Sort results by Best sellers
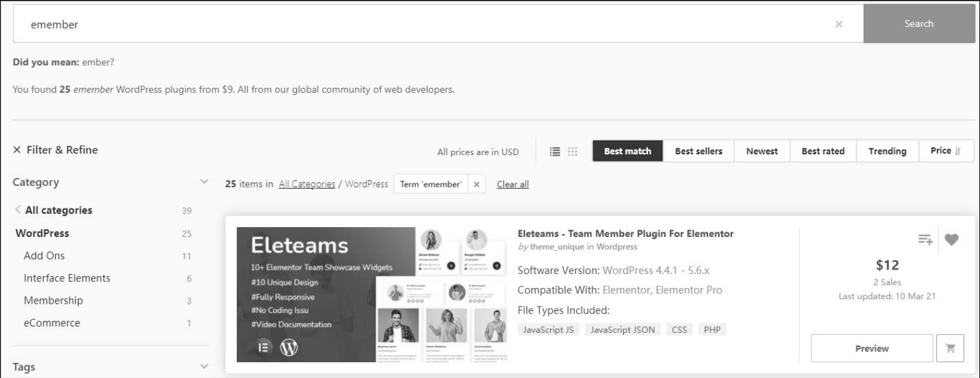This screenshot has width=980, height=378. (698, 151)
